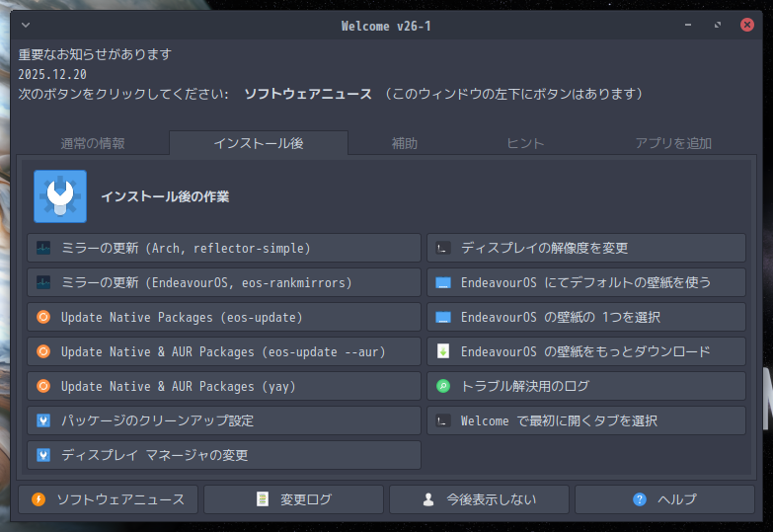
Task: Open トラブル解決用のログ
Action: tap(586, 386)
